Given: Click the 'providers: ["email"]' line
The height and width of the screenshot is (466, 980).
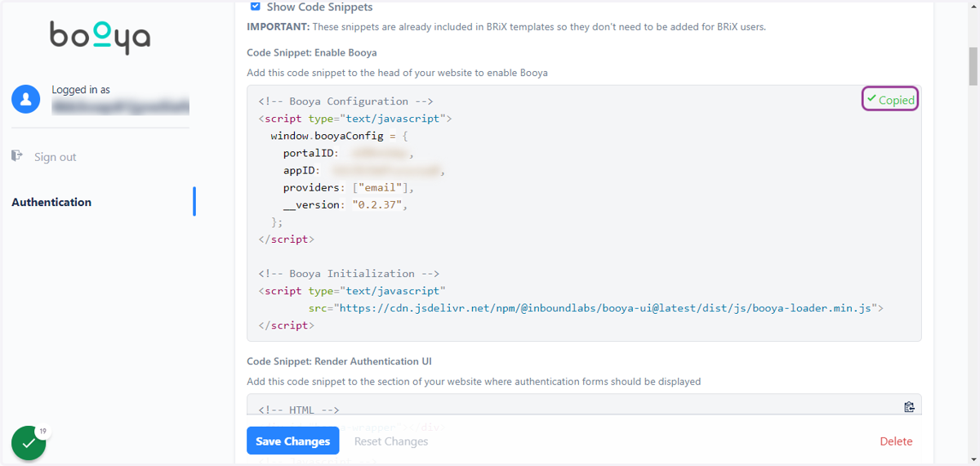Looking at the screenshot, I should pyautogui.click(x=349, y=187).
